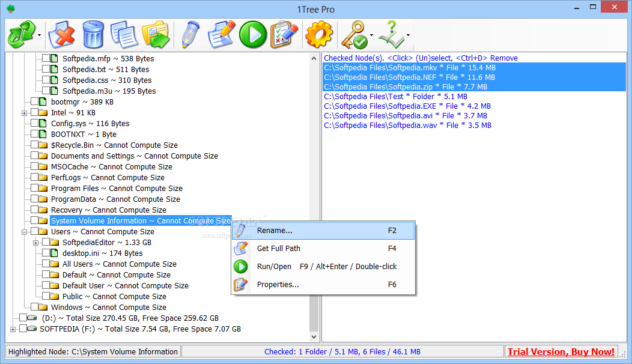
Task: Choose Rename... from the context menu
Action: click(323, 231)
